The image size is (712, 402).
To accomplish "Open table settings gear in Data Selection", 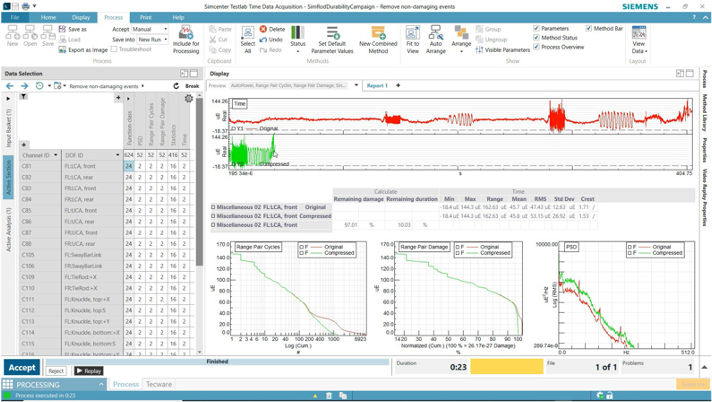I will pyautogui.click(x=188, y=99).
